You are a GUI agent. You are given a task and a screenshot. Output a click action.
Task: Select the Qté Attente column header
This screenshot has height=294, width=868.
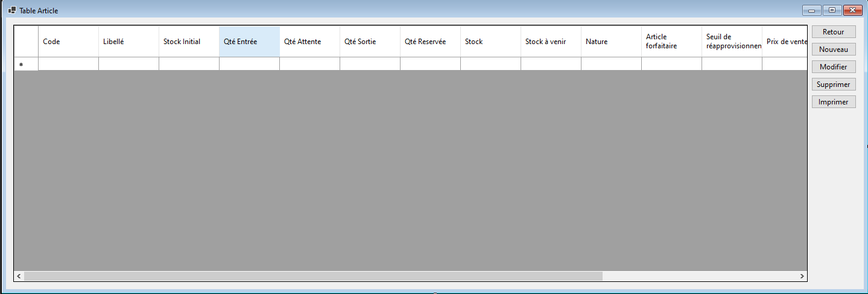[x=309, y=42]
